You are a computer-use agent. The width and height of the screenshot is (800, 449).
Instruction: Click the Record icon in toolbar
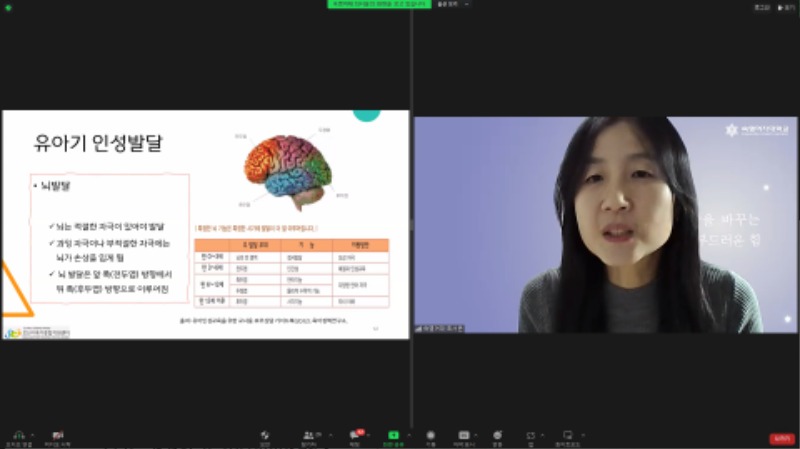[x=431, y=436]
